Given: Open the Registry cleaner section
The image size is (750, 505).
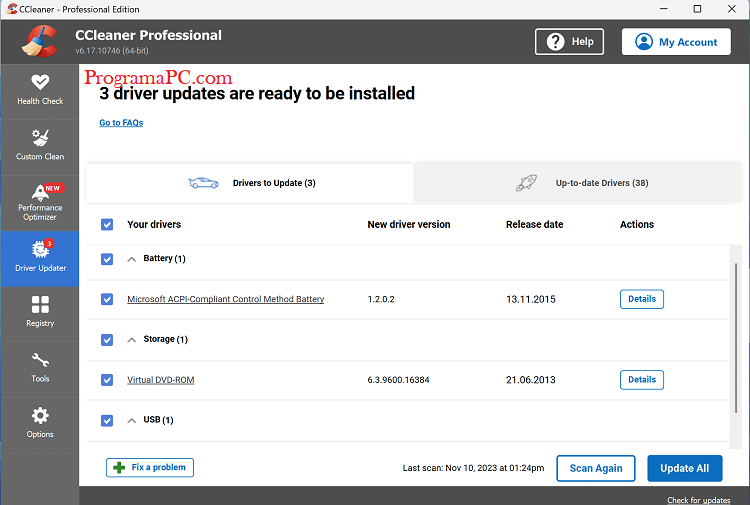Looking at the screenshot, I should click(40, 312).
